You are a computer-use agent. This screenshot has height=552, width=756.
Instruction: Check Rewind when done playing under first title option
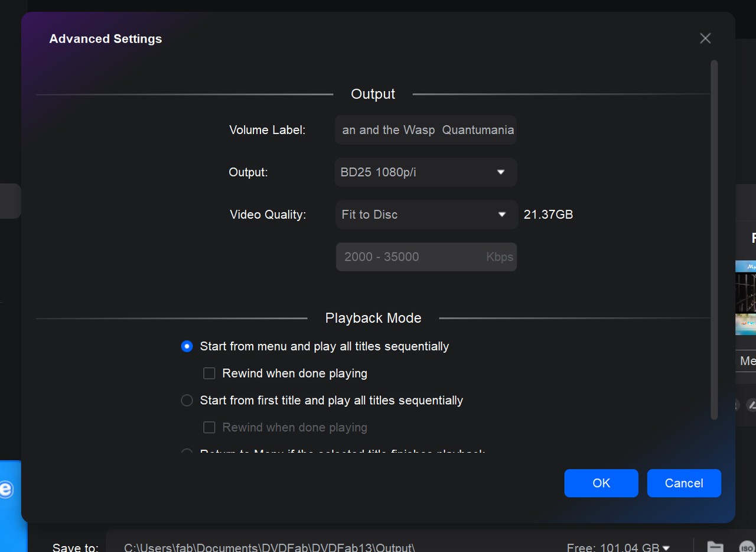tap(209, 427)
